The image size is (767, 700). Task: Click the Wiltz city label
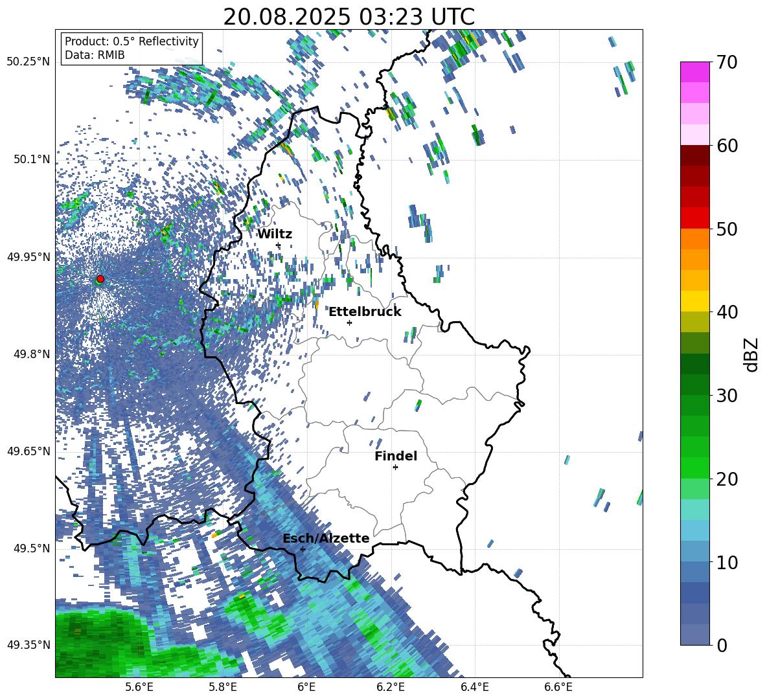click(x=275, y=234)
